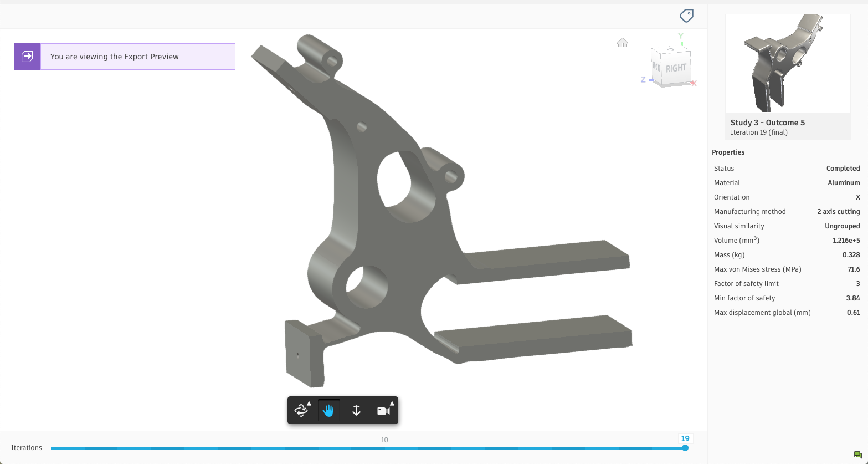Select the Orientation value 'X'
Image resolution: width=868 pixels, height=464 pixels.
tap(858, 197)
